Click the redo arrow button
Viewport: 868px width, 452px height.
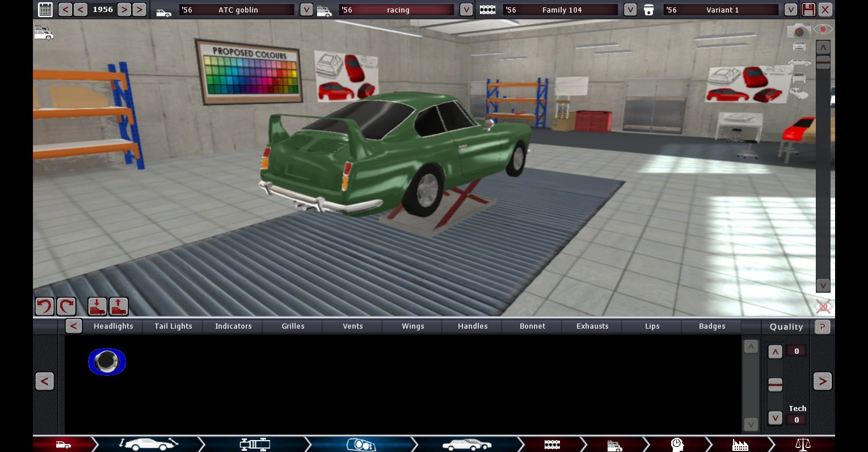pos(66,307)
